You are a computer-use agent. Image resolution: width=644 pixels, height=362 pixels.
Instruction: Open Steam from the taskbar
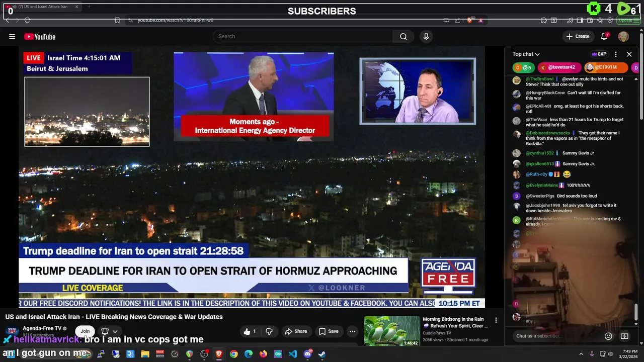click(x=322, y=354)
